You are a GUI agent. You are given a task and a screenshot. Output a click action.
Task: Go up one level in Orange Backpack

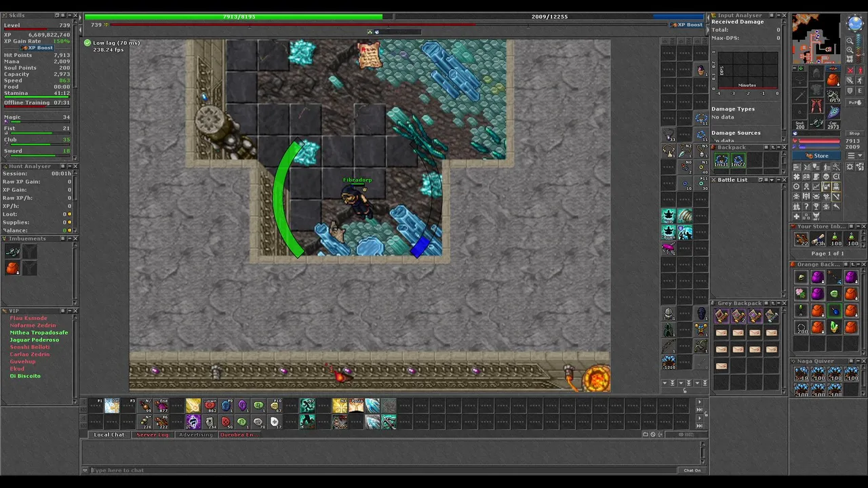coord(852,264)
